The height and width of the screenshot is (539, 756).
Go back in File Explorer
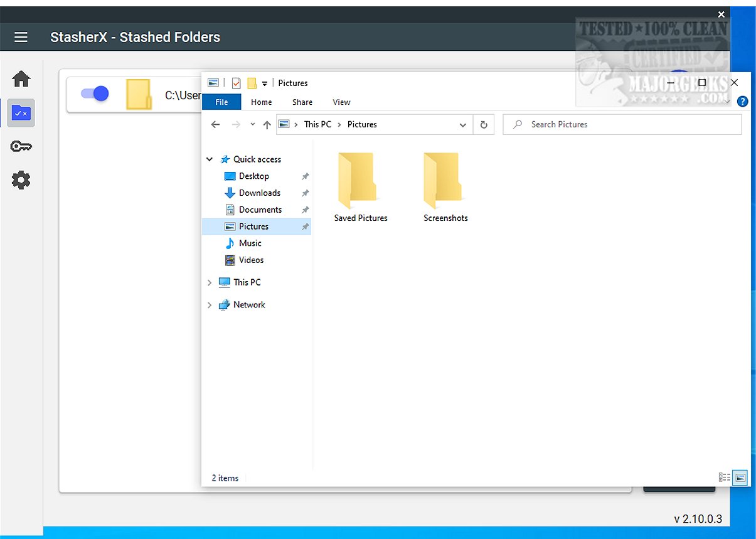click(216, 124)
